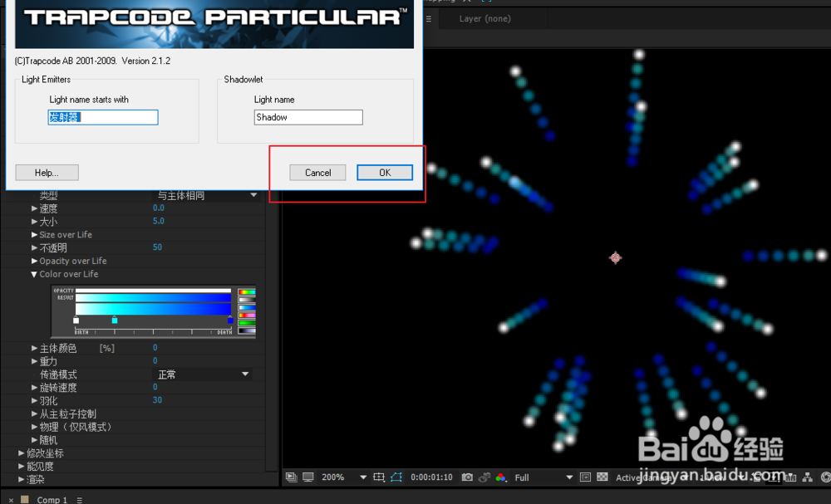
Task: Click the 速度 value 0.0
Action: (x=159, y=208)
